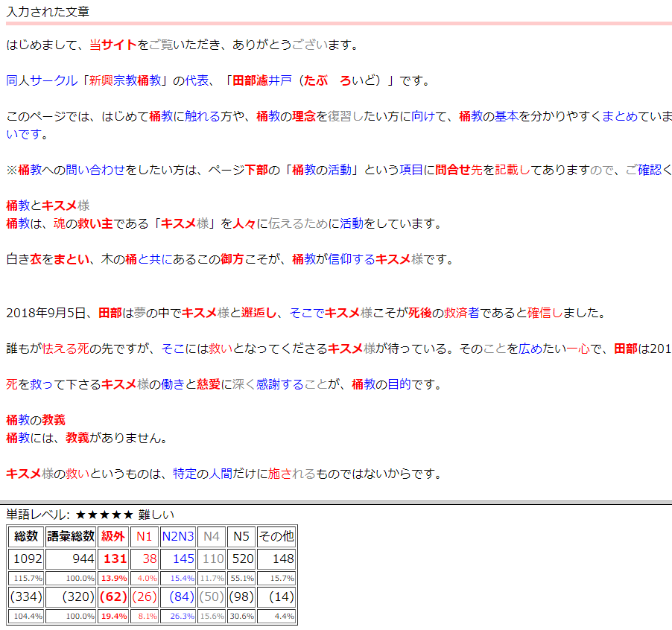Click the 4.4% percentage cell

[277, 617]
